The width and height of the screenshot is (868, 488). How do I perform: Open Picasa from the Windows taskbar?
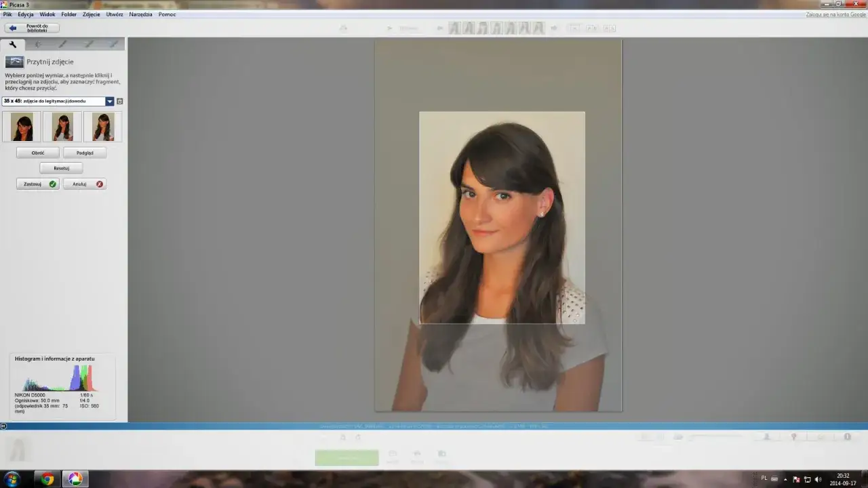75,479
